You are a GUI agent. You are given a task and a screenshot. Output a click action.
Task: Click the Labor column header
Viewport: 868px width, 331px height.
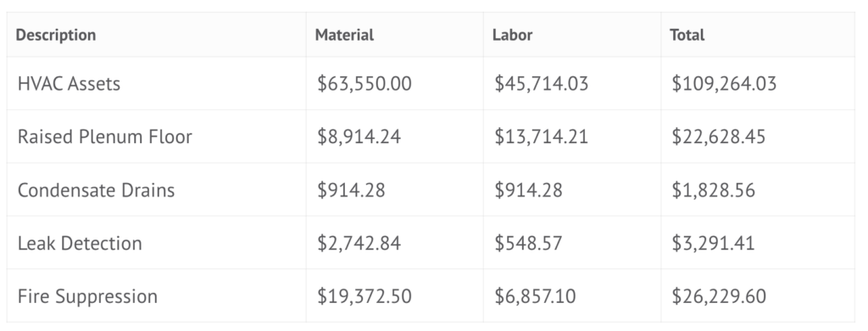512,35
